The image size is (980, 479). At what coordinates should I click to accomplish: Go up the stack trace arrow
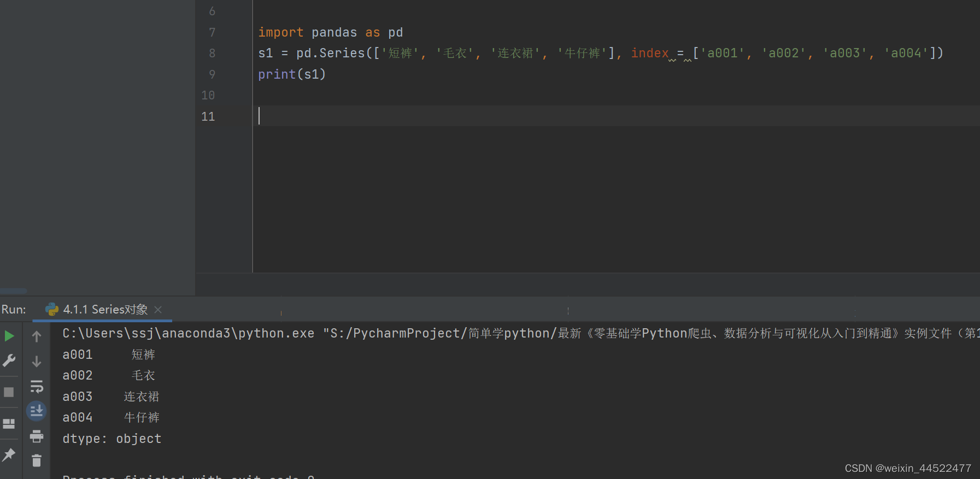pos(37,336)
